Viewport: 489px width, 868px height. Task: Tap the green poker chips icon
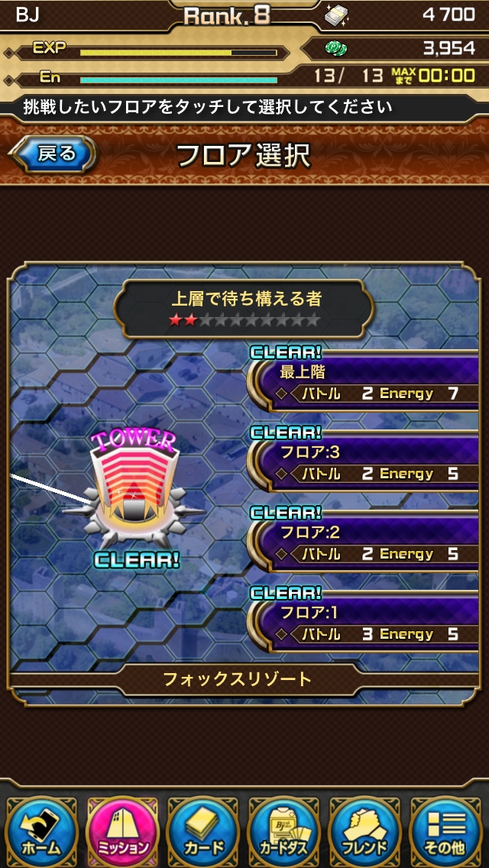336,49
